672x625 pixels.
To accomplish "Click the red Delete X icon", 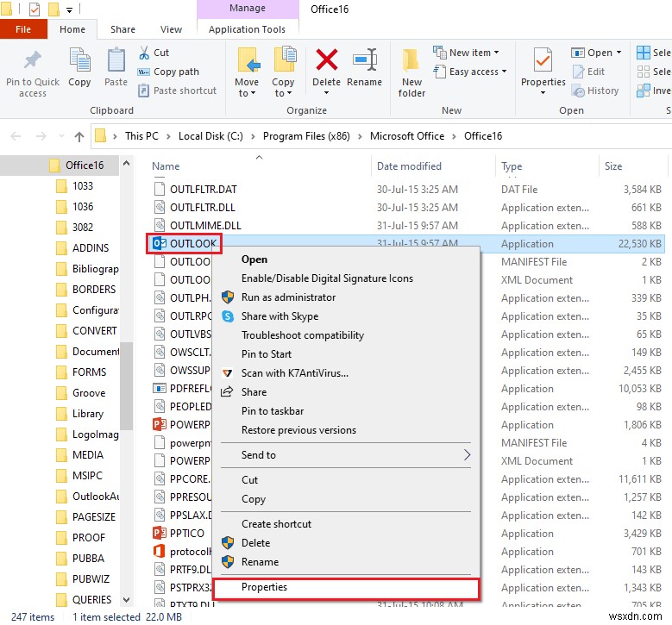I will (327, 59).
